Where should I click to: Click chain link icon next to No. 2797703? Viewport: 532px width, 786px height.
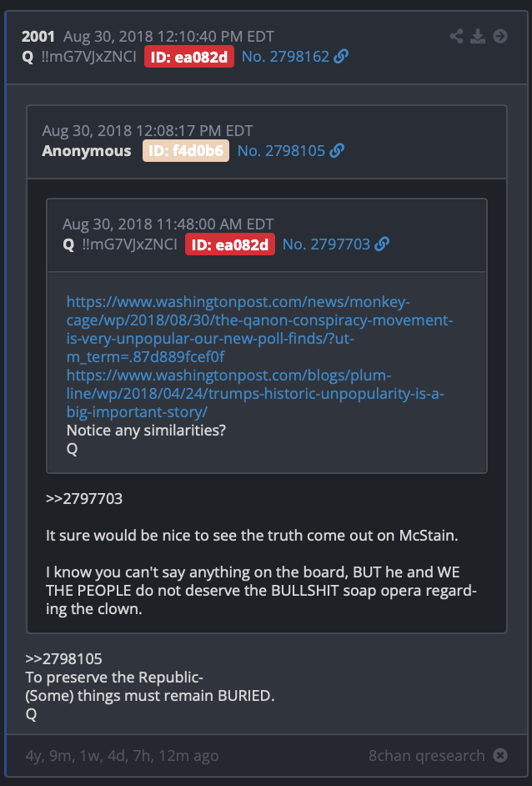coord(382,244)
